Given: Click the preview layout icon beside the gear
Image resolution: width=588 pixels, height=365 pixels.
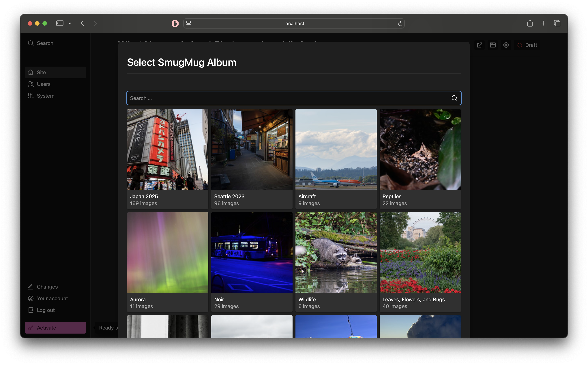Looking at the screenshot, I should 493,45.
